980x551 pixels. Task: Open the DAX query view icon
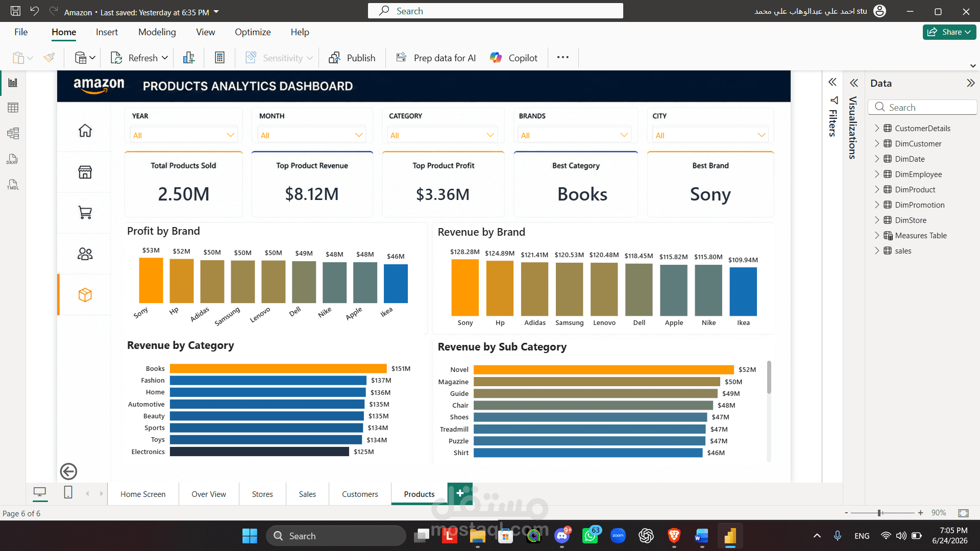(x=13, y=159)
